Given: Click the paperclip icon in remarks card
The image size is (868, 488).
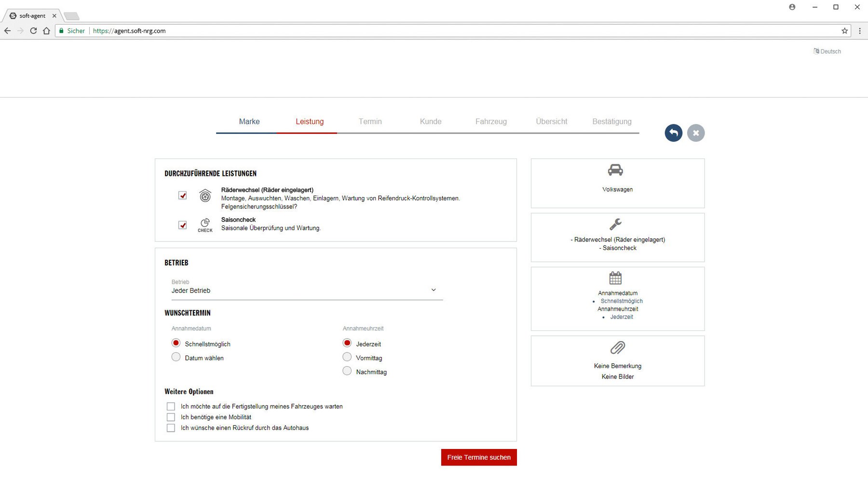Looking at the screenshot, I should 618,347.
